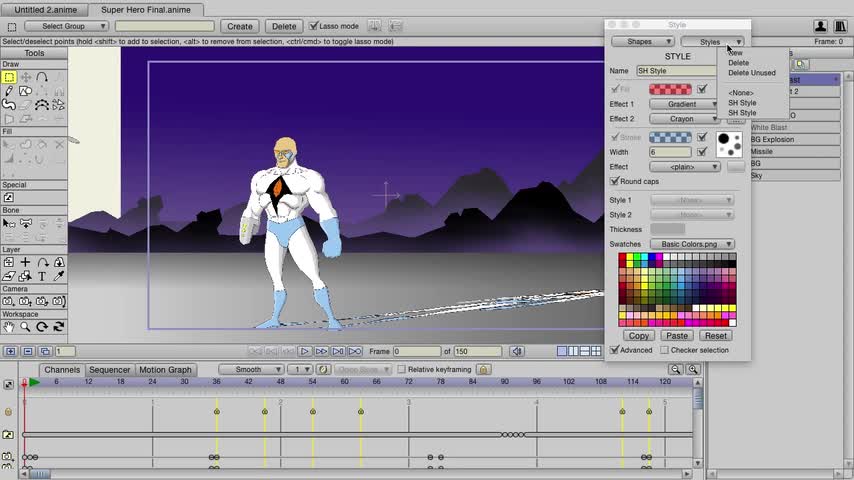Click the stroke Width input field
854x480 pixels.
[x=670, y=152]
